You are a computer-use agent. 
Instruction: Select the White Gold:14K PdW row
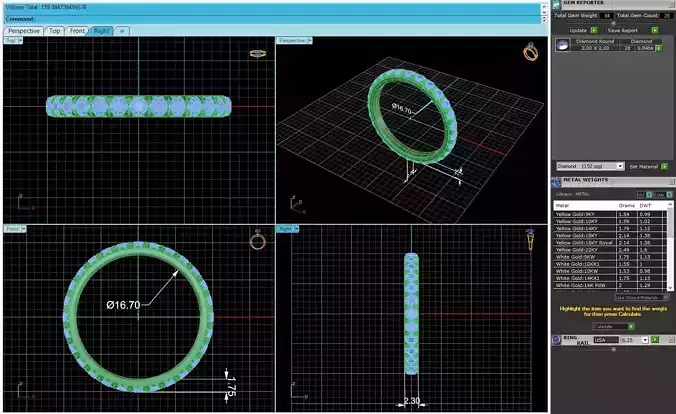(x=610, y=285)
